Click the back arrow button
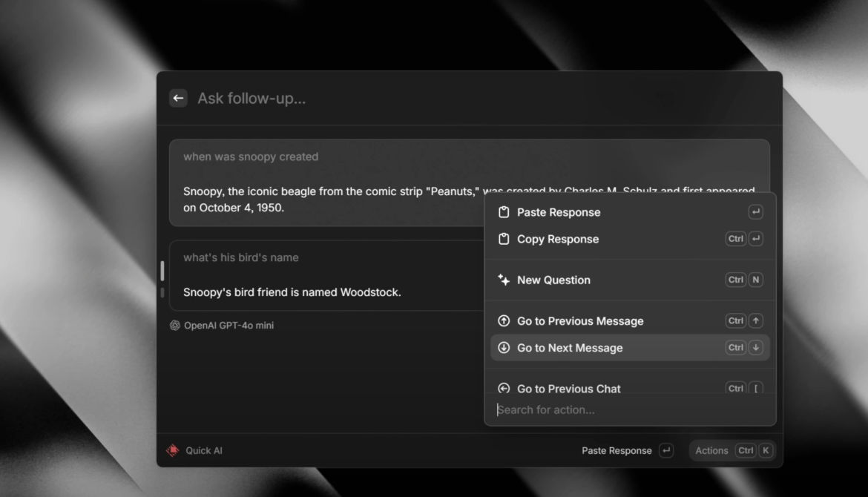 pos(178,98)
